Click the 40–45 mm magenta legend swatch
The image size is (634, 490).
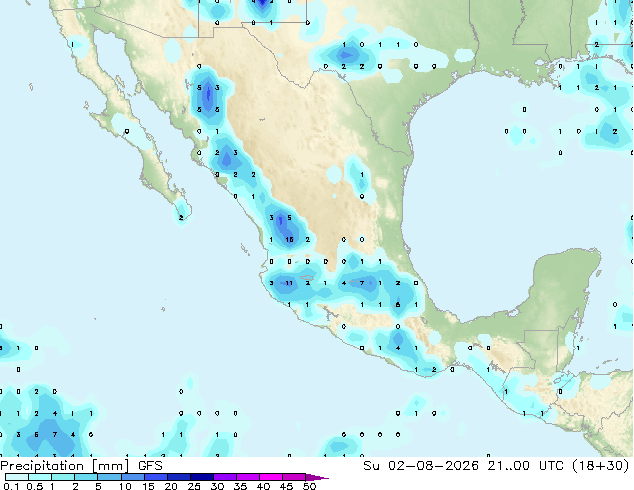pos(271,477)
